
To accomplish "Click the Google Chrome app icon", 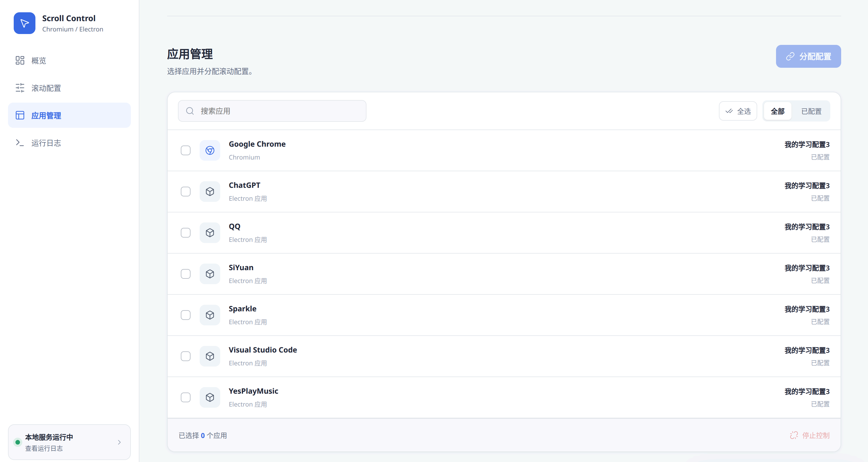I will [210, 150].
